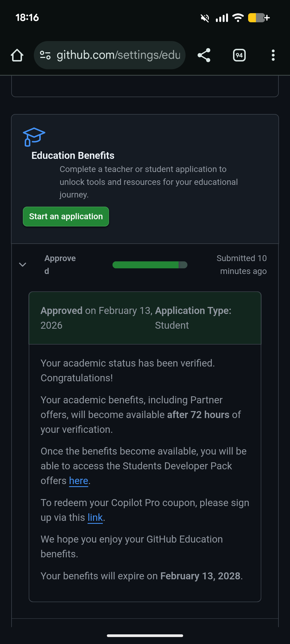This screenshot has height=644, width=290.
Task: Tap the Approved status label
Action: click(60, 264)
